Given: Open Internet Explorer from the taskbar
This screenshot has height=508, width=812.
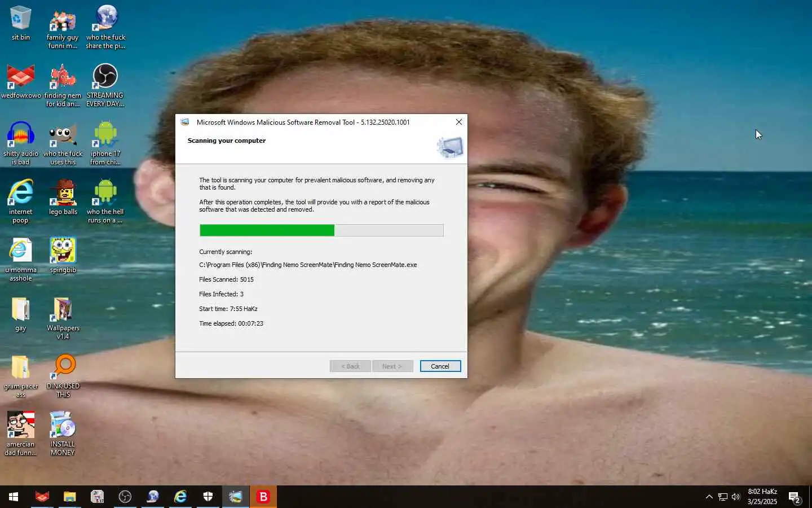Looking at the screenshot, I should point(180,497).
